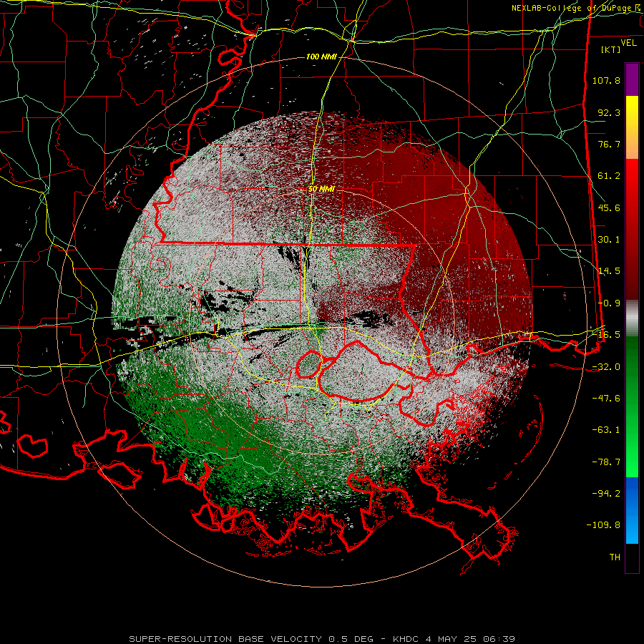Select the -94.2 legend value
644x644 pixels.
[x=606, y=494]
